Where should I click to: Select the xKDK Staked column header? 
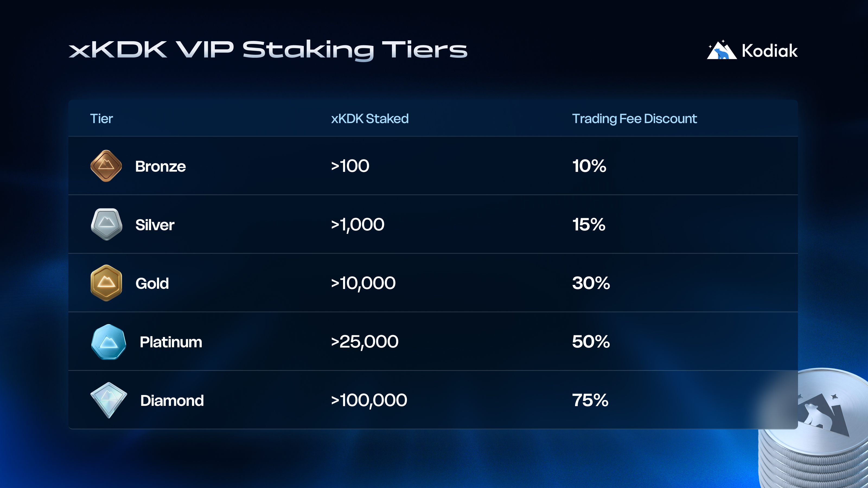click(x=370, y=119)
